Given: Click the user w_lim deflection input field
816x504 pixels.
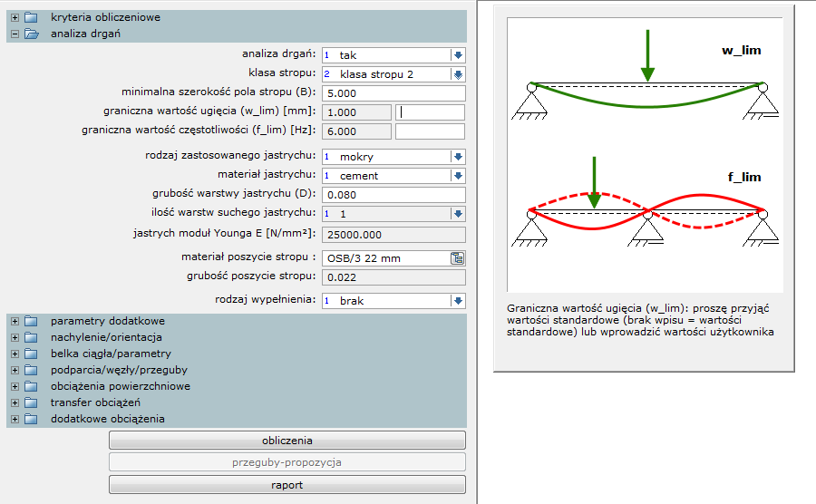Looking at the screenshot, I should click(431, 112).
